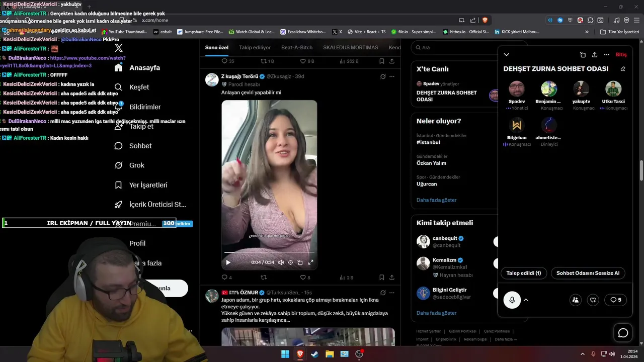The height and width of the screenshot is (362, 644).
Task: Open the Özkan Yalım trend
Action: tap(431, 163)
